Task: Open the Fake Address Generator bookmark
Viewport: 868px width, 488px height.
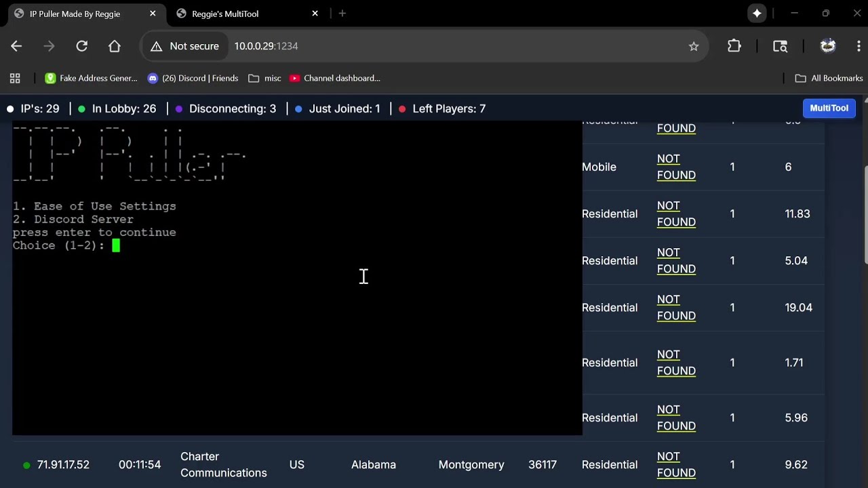Action: (x=91, y=78)
